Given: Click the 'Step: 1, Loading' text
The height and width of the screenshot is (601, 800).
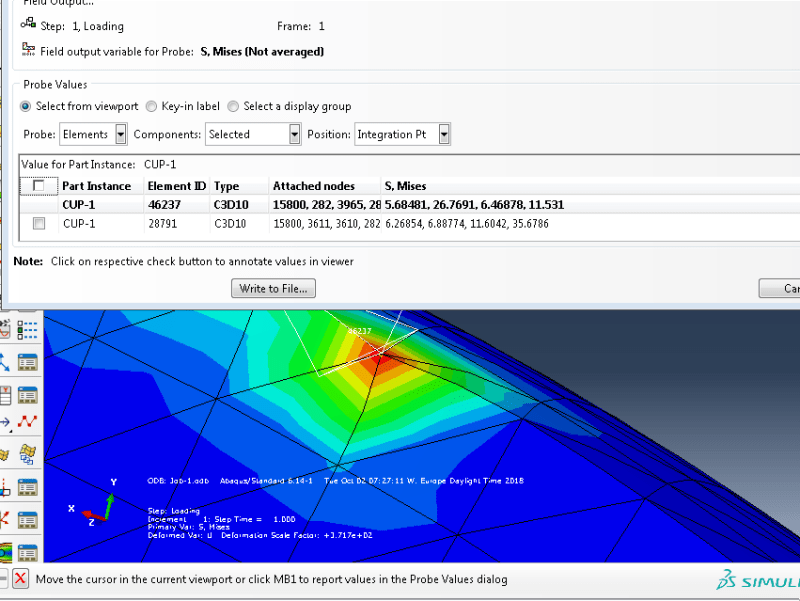Looking at the screenshot, I should [x=82, y=26].
